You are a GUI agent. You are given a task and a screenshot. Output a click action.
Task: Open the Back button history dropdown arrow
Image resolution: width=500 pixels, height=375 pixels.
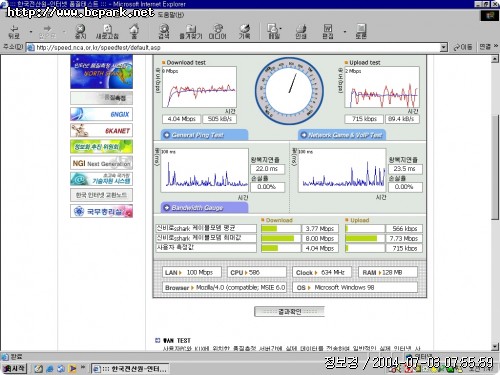coord(31,32)
